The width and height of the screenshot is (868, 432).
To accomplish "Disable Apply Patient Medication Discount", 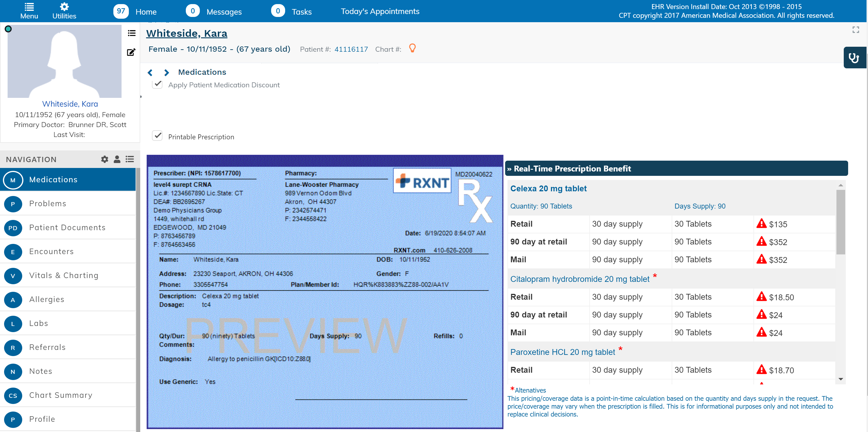I will click(157, 84).
